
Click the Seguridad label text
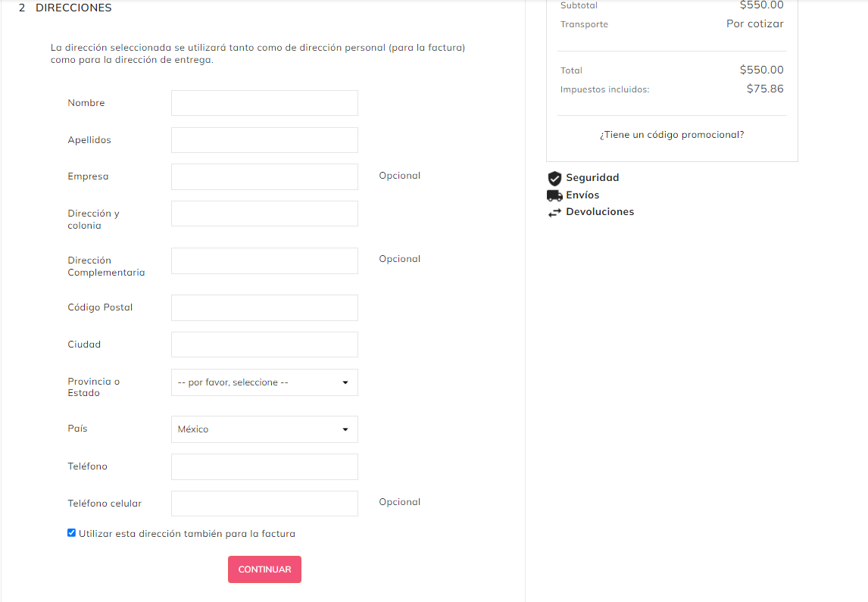tap(592, 178)
